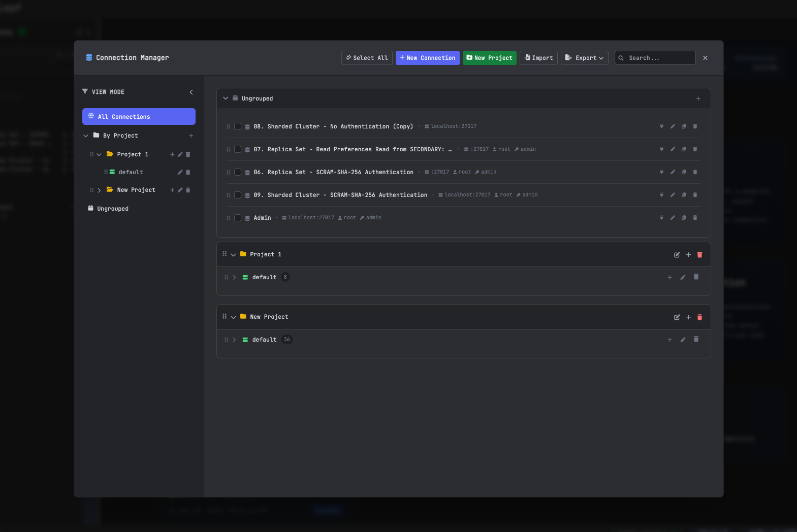797x532 pixels.
Task: Click the New Connection button
Action: point(427,58)
